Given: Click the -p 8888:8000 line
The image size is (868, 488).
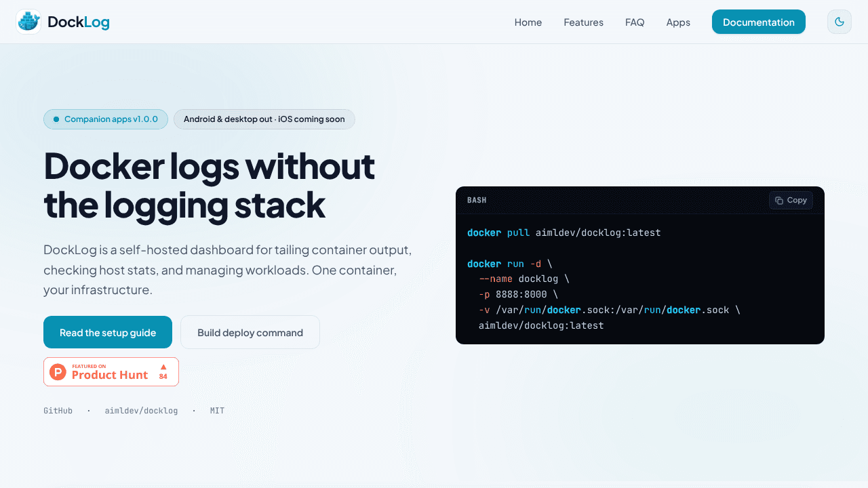Looking at the screenshot, I should click(518, 294).
